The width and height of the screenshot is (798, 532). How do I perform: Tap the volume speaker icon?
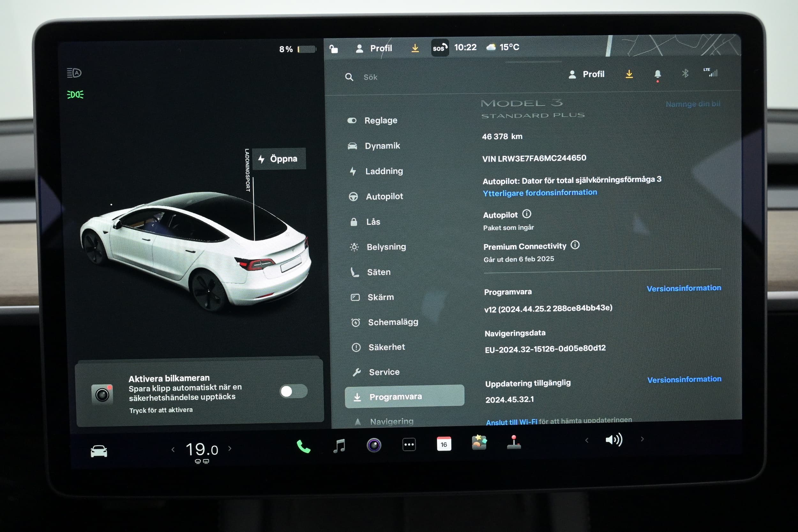tap(614, 440)
